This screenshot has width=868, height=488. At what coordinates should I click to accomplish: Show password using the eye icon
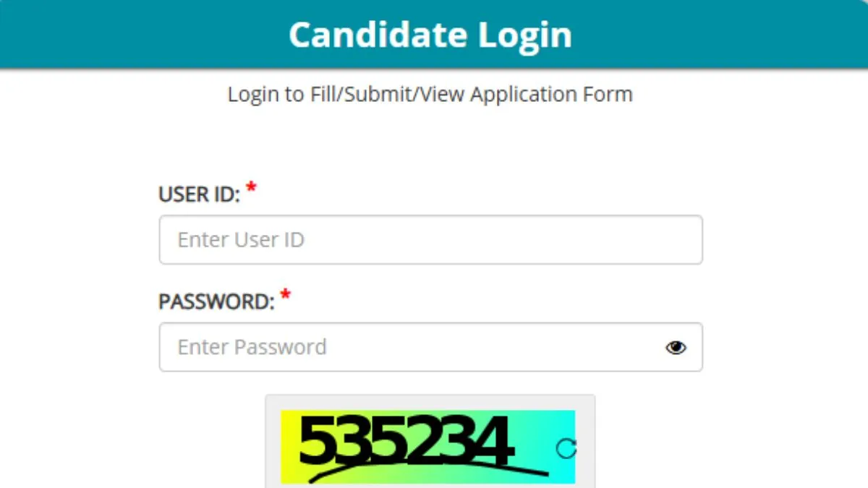click(676, 348)
